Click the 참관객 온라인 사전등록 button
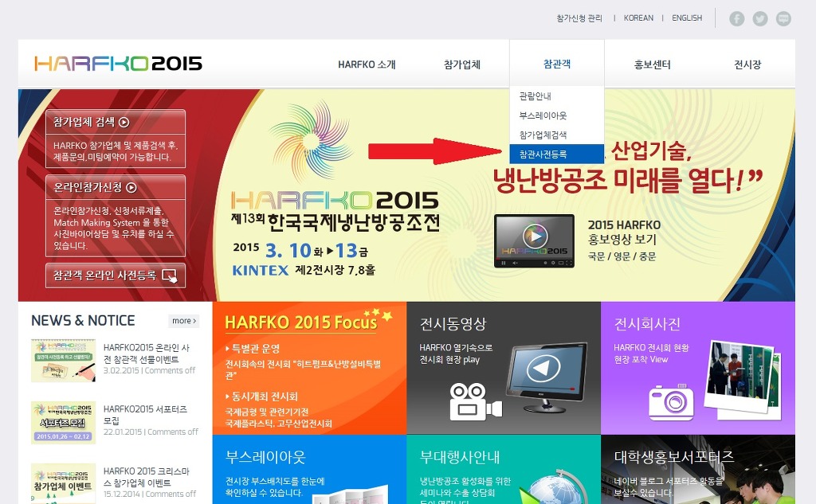Viewport: 816px width, 504px height. click(x=116, y=275)
